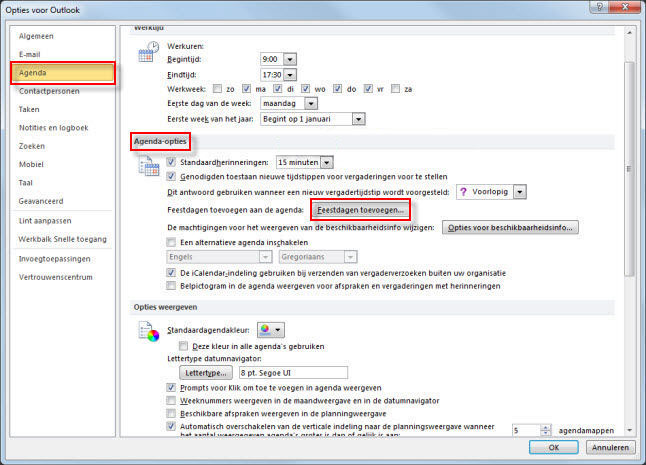Click the scrollbar down arrow
The width and height of the screenshot is (646, 465).
[629, 430]
